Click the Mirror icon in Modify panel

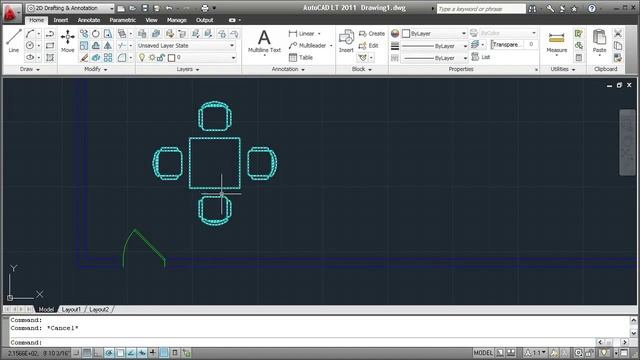pyautogui.click(x=108, y=46)
